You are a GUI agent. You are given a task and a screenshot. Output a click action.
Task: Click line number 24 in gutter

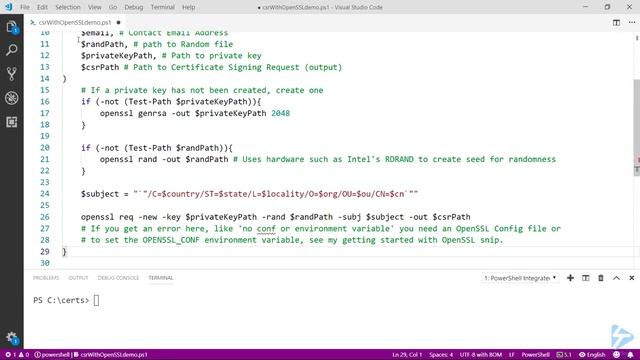pyautogui.click(x=44, y=194)
